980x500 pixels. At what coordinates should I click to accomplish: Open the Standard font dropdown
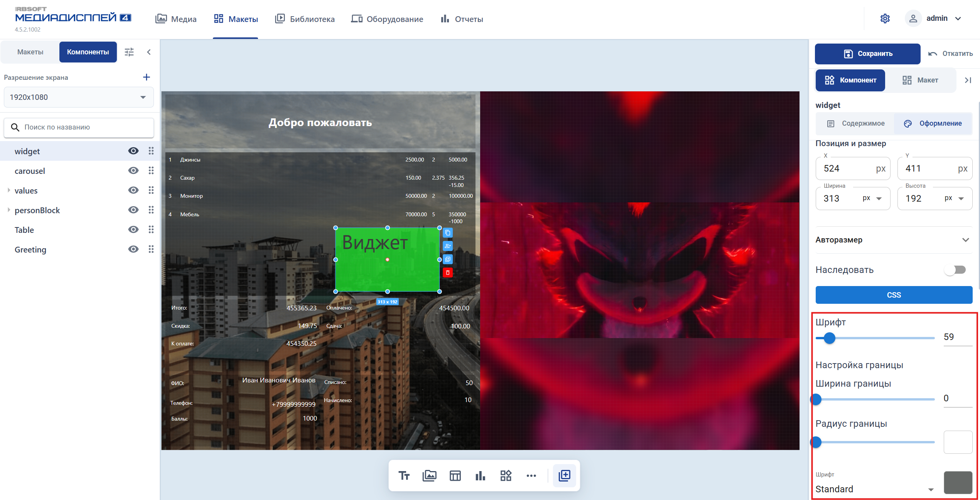pyautogui.click(x=874, y=489)
